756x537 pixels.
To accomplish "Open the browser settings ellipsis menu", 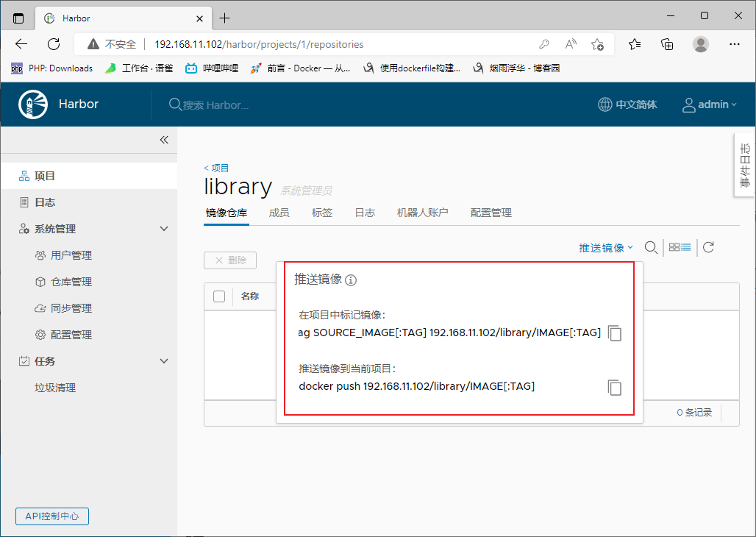I will tap(734, 44).
